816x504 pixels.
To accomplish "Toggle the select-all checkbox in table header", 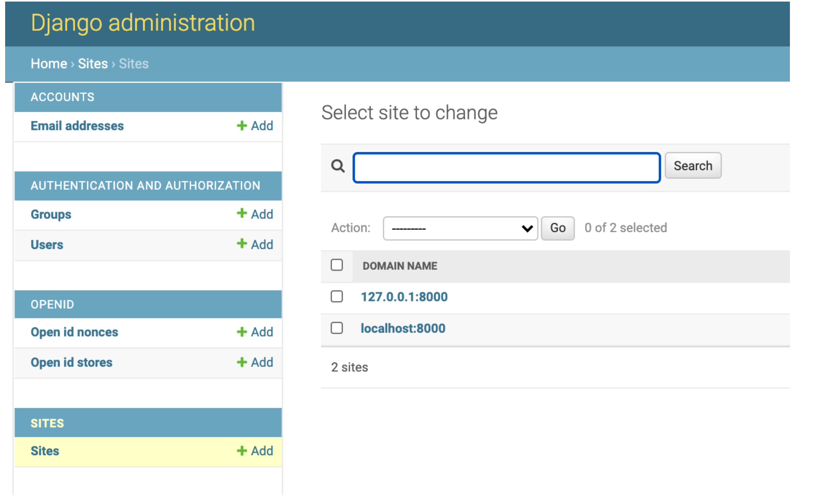I will [x=337, y=265].
